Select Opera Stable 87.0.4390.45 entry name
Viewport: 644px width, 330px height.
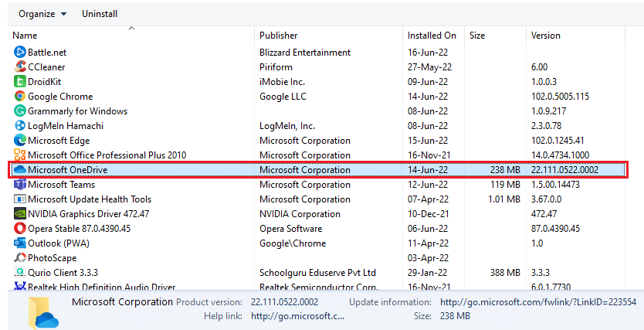pos(80,229)
